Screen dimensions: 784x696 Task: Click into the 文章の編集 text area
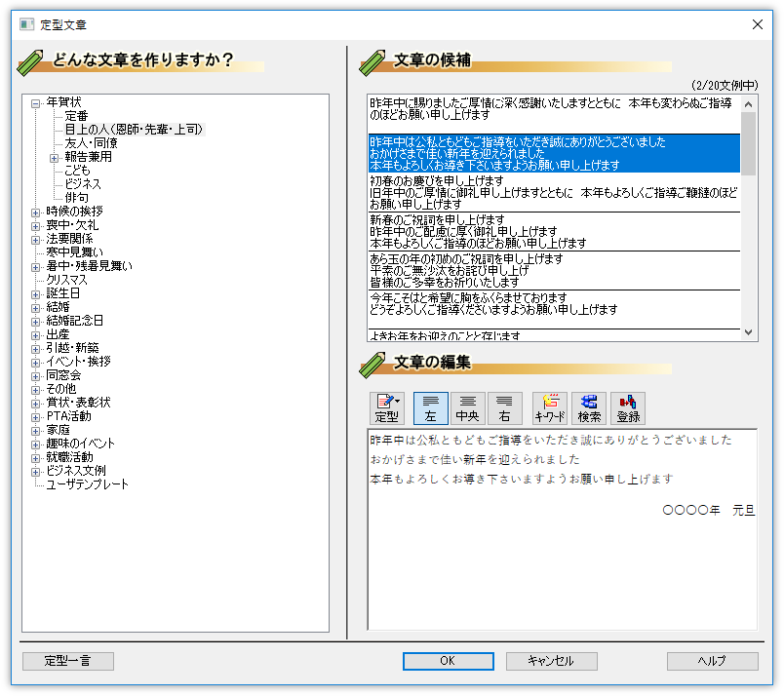click(x=563, y=529)
